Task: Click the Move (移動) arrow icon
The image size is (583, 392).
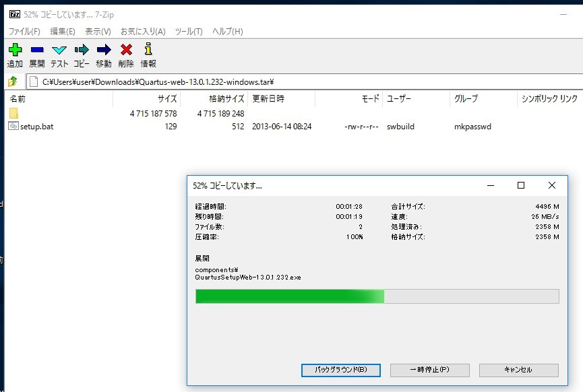Action: [104, 49]
